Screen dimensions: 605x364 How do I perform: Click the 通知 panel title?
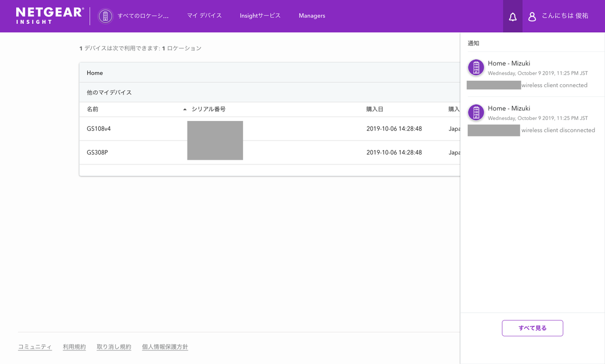[473, 43]
